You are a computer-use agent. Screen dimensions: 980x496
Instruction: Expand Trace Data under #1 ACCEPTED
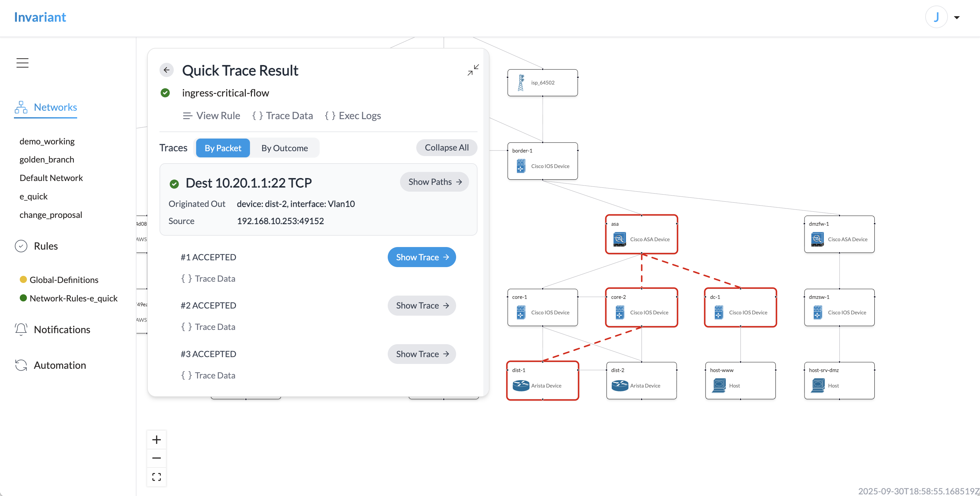pyautogui.click(x=208, y=279)
